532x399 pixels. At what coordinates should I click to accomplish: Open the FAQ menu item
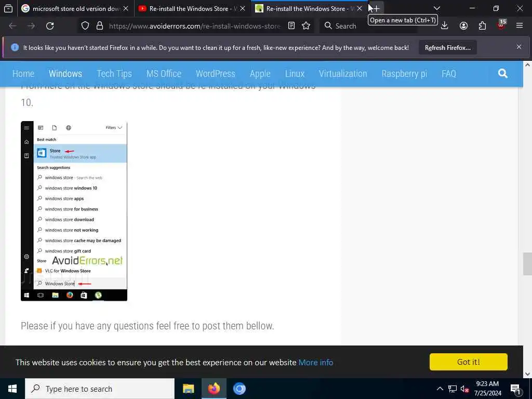(x=448, y=74)
